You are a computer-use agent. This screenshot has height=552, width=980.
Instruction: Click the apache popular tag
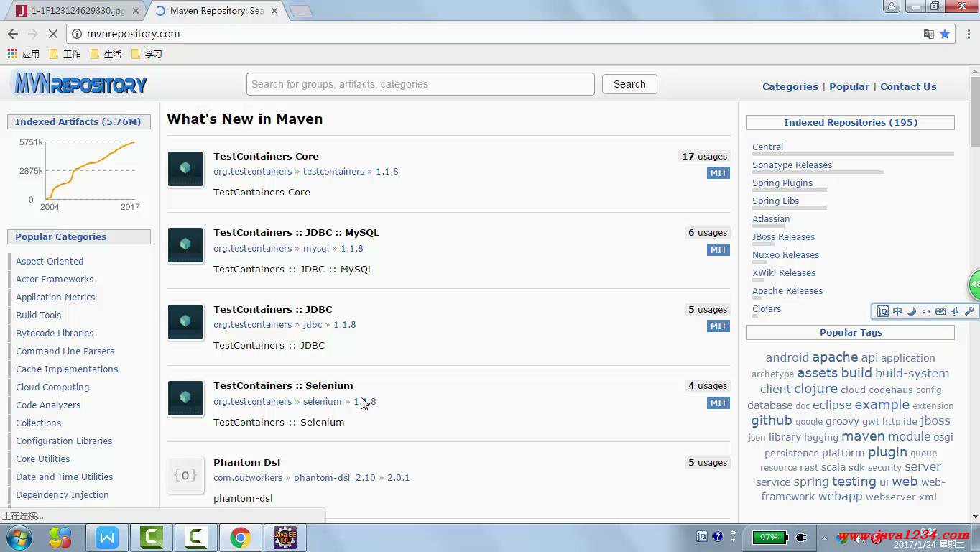coord(835,357)
